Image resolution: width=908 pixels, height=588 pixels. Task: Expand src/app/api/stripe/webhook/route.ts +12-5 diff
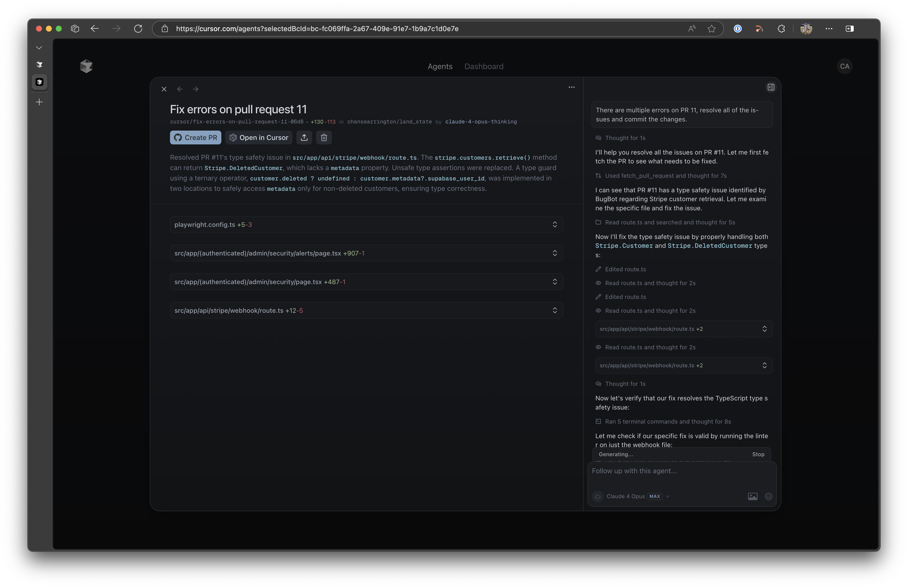point(366,311)
